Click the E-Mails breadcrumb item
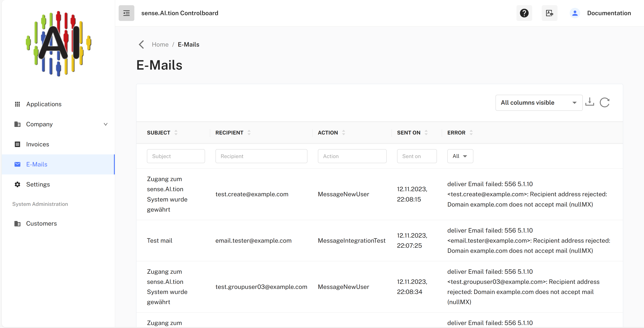This screenshot has width=644, height=328. 188,44
